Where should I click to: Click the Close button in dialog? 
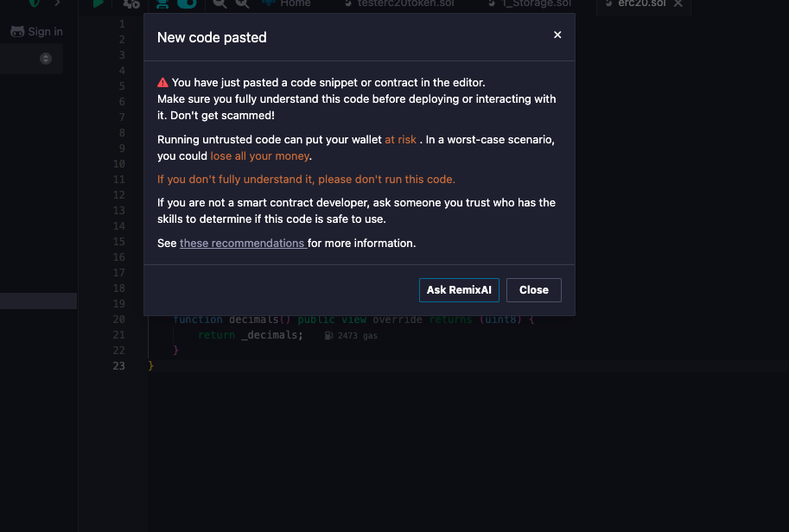coord(534,290)
